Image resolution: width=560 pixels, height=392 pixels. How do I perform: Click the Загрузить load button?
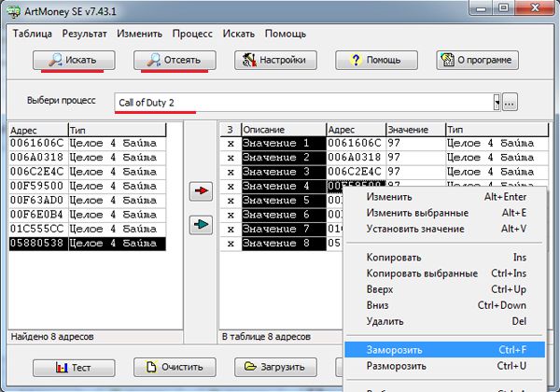(275, 368)
